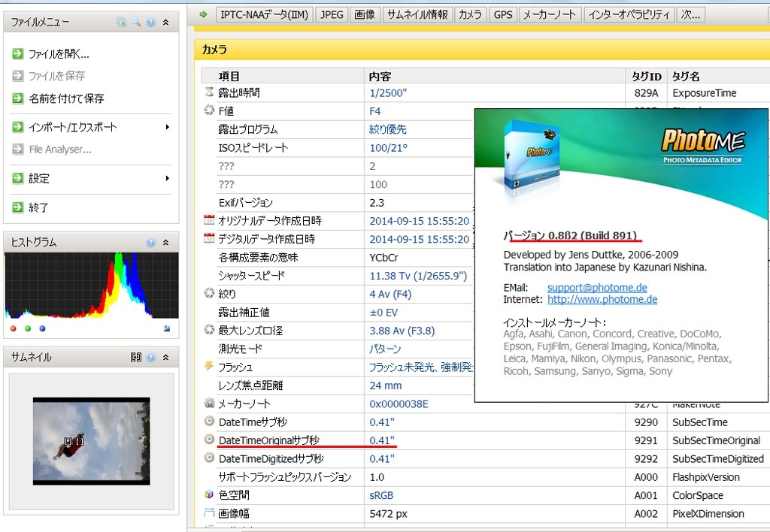Click maker note value 0x0000038E
Image resolution: width=770 pixels, height=532 pixels.
click(x=399, y=404)
